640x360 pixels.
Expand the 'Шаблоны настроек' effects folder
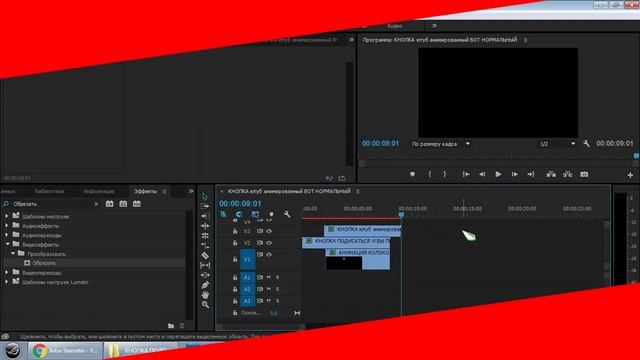(x=7, y=216)
